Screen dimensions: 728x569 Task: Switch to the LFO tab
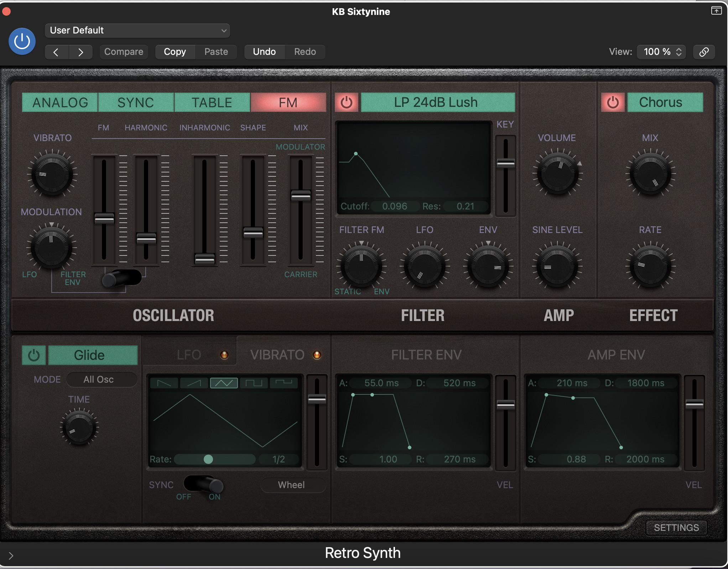click(189, 355)
